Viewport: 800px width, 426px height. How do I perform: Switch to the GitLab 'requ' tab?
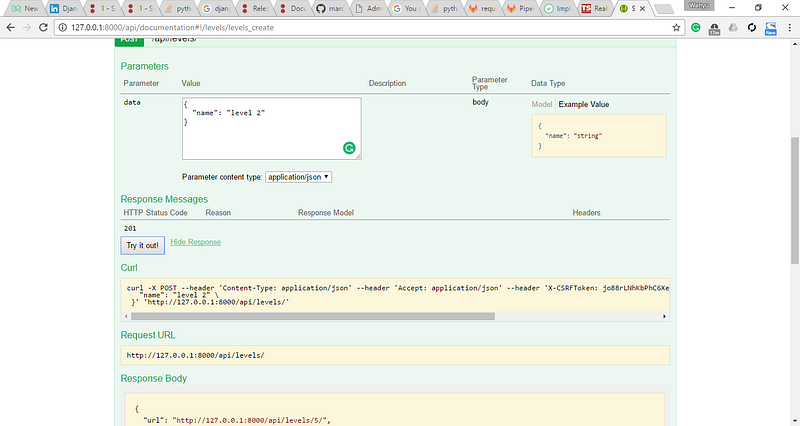(482, 9)
